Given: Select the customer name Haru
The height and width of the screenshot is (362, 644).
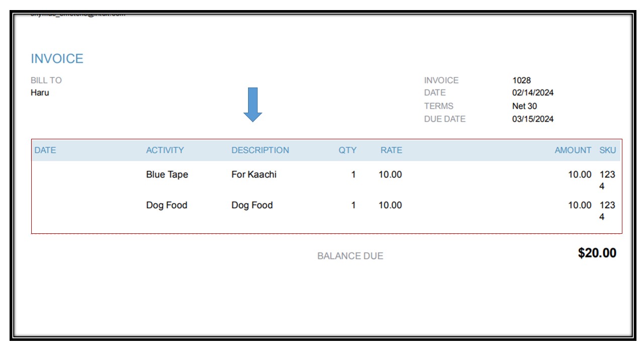Looking at the screenshot, I should (41, 93).
